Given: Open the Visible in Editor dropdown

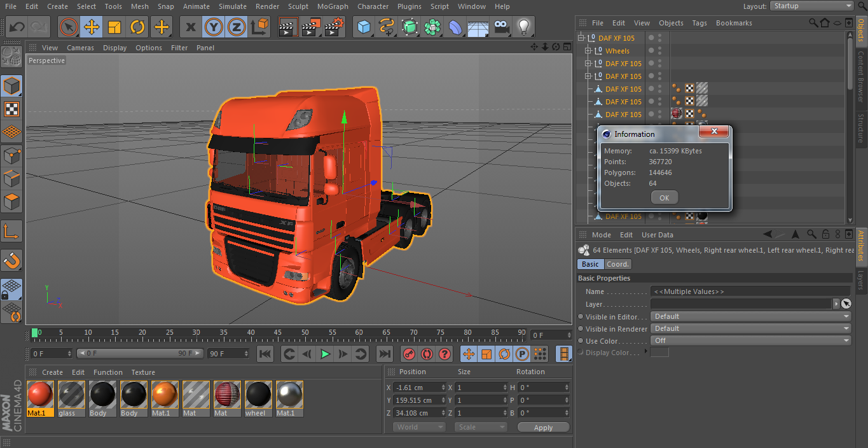Looking at the screenshot, I should tap(750, 316).
